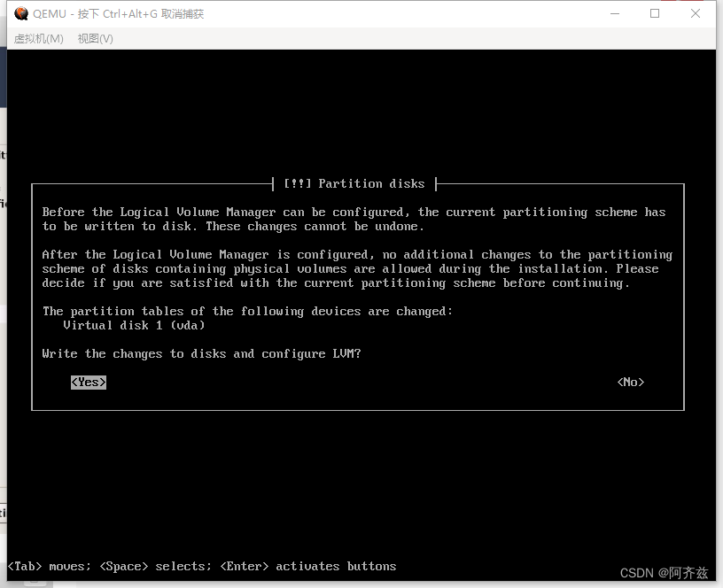Viewport: 723px width, 588px height.
Task: Click the QEMU Ctrl+Alt+G capture title text
Action: (x=115, y=14)
